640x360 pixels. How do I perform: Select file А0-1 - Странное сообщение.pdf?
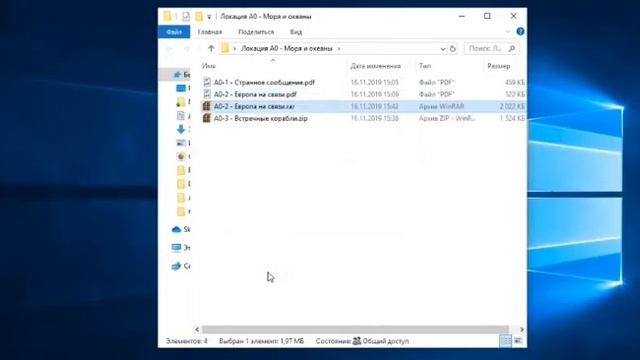pos(264,82)
